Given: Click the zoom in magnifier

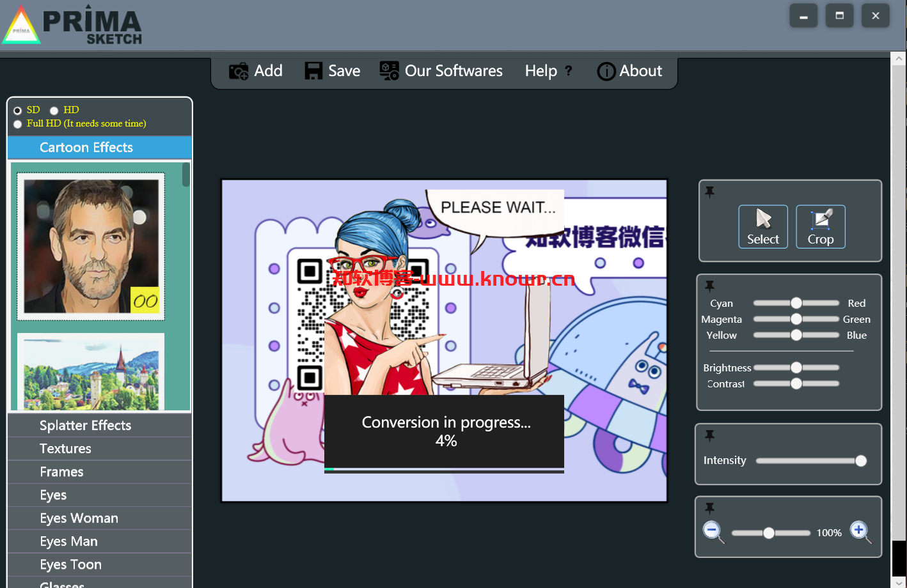Looking at the screenshot, I should coord(860,531).
